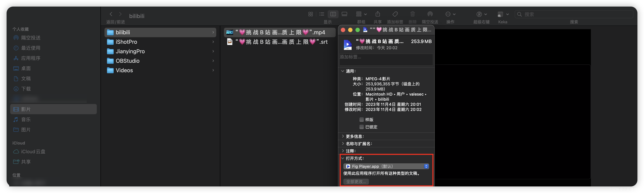Open Pictures in the sidebar
The image size is (644, 193).
tap(53, 130)
